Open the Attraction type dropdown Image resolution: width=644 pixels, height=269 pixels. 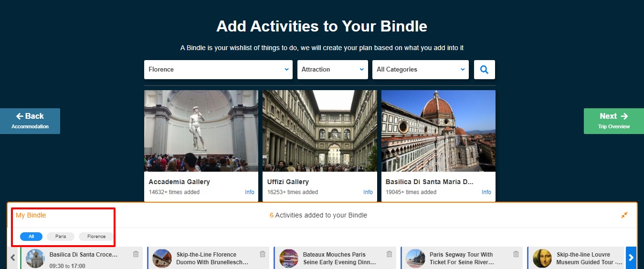click(x=332, y=70)
